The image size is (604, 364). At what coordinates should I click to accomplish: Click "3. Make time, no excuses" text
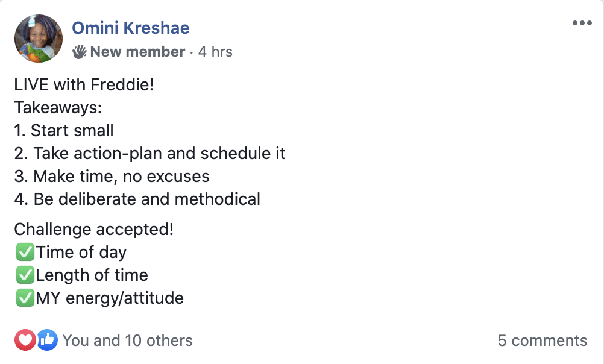(x=112, y=177)
